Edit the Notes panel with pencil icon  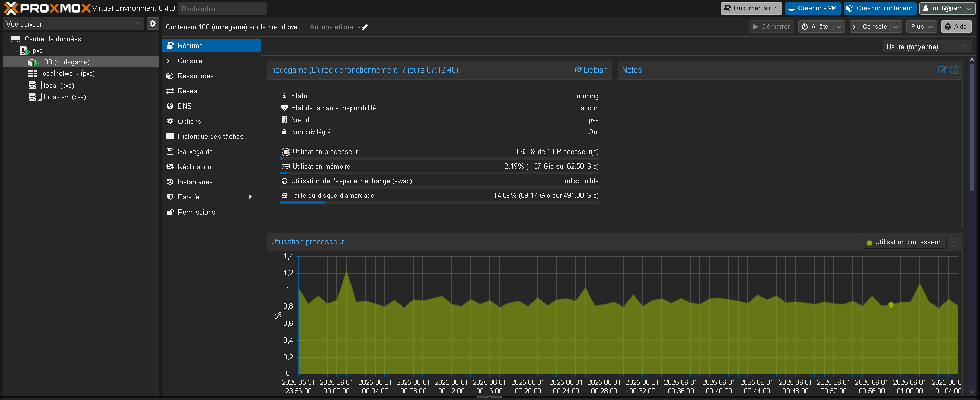(x=942, y=70)
